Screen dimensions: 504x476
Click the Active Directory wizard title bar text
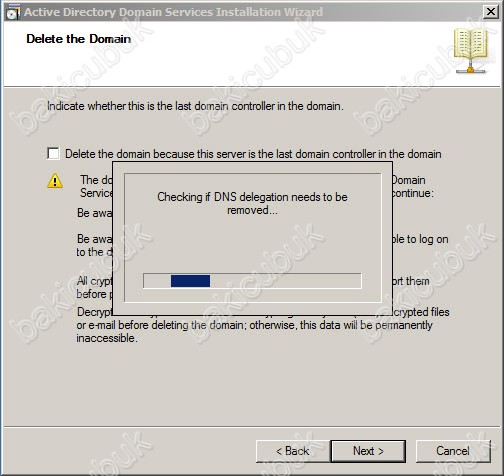point(173,12)
